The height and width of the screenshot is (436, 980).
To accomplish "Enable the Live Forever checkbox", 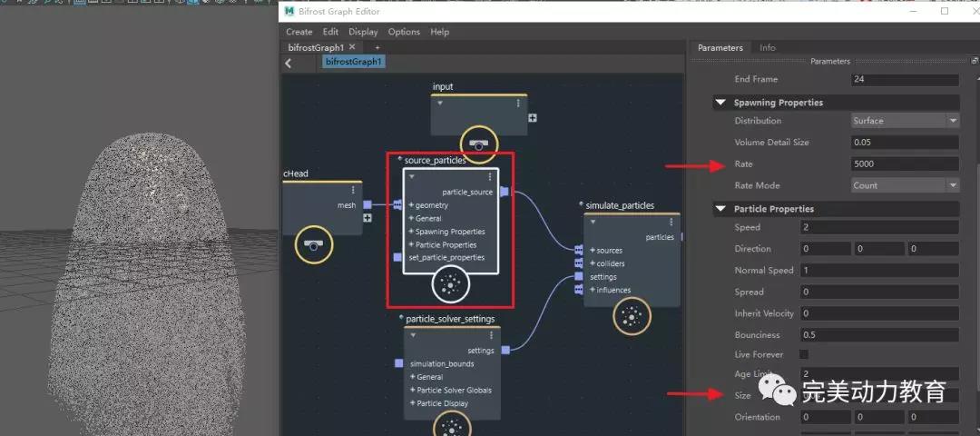I will [803, 354].
